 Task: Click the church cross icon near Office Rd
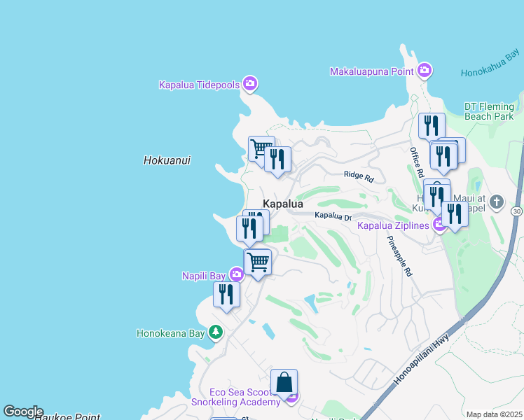(497, 202)
